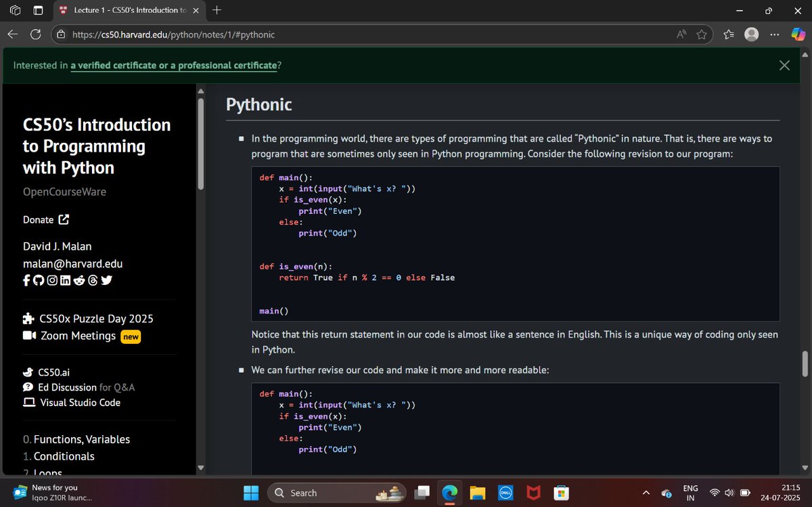
Task: Click the sidebar scroll down arrow
Action: click(200, 467)
